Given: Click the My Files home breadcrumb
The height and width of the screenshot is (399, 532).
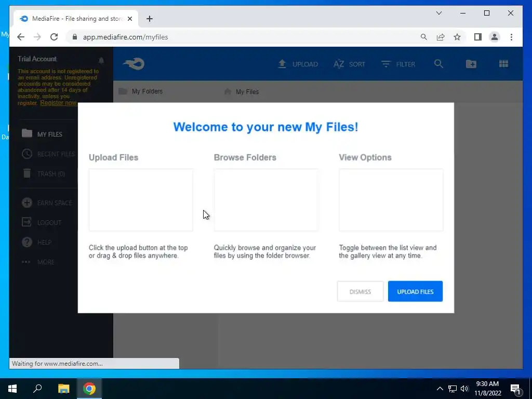Looking at the screenshot, I should (x=242, y=91).
